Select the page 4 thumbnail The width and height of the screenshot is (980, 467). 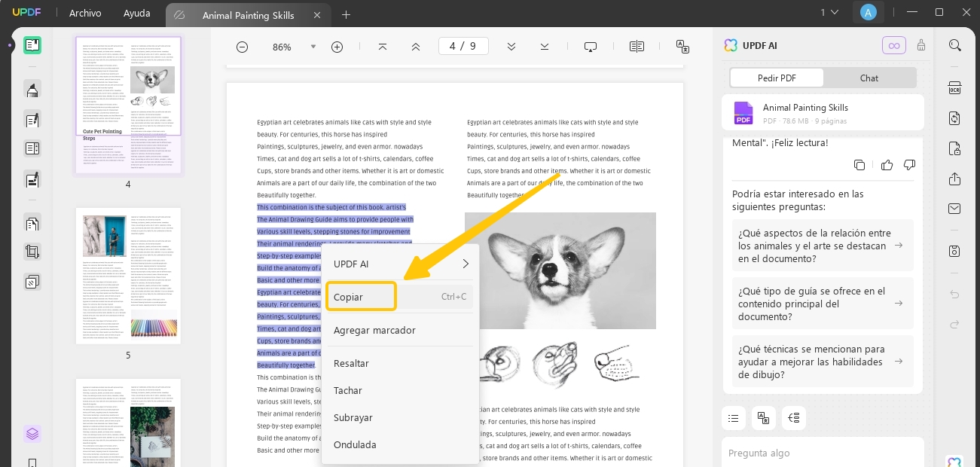pos(128,105)
